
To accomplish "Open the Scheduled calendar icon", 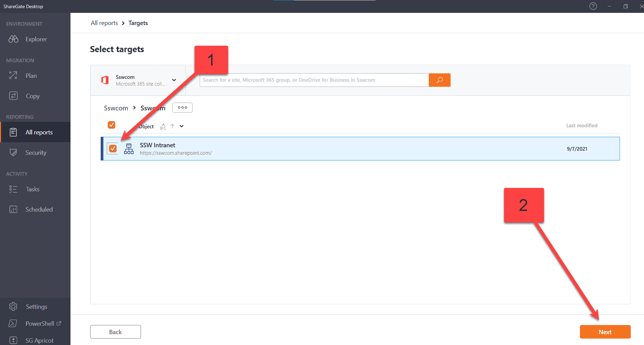I will pyautogui.click(x=13, y=210).
